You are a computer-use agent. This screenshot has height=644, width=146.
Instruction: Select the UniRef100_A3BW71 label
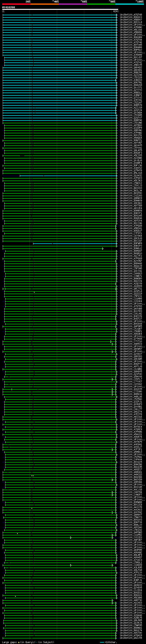131,95
